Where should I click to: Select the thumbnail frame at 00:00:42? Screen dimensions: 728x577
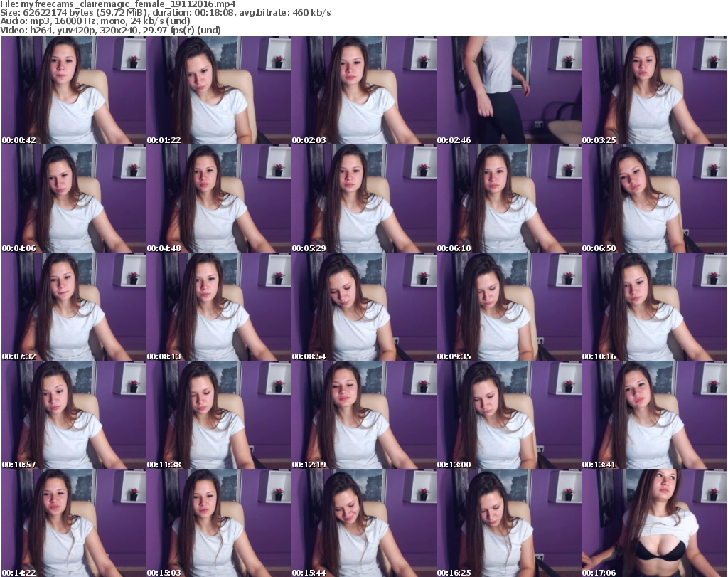74,90
